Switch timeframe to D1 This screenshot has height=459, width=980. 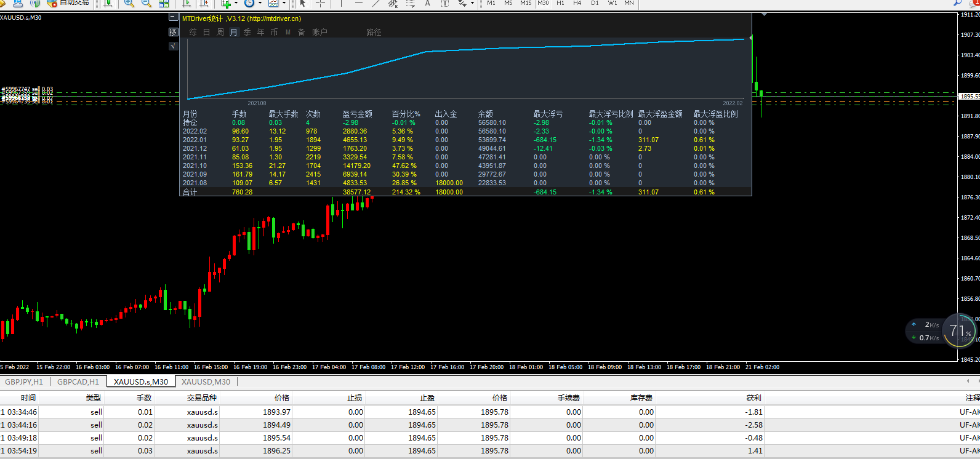pyautogui.click(x=595, y=3)
